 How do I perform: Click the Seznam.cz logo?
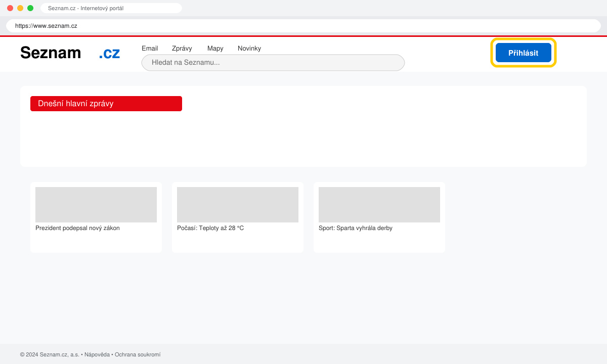70,53
